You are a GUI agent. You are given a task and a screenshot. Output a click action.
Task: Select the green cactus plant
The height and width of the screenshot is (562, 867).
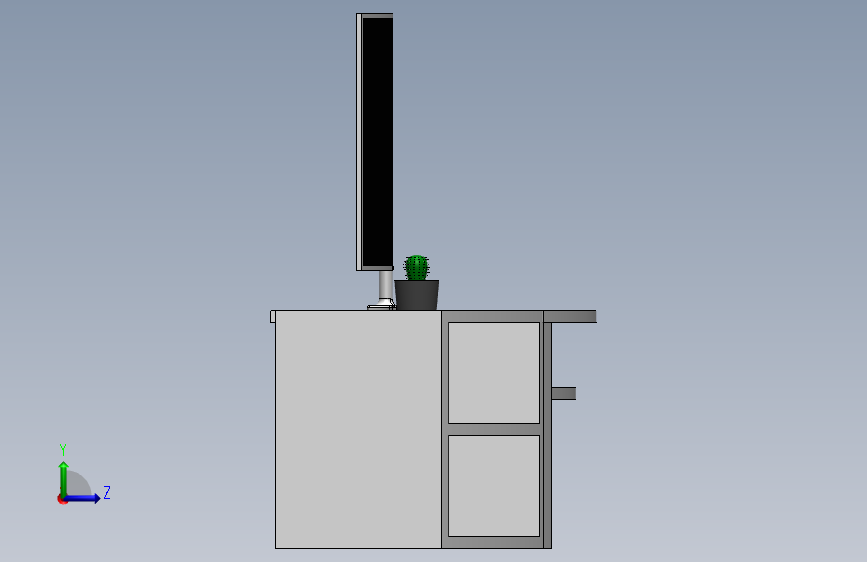point(416,268)
